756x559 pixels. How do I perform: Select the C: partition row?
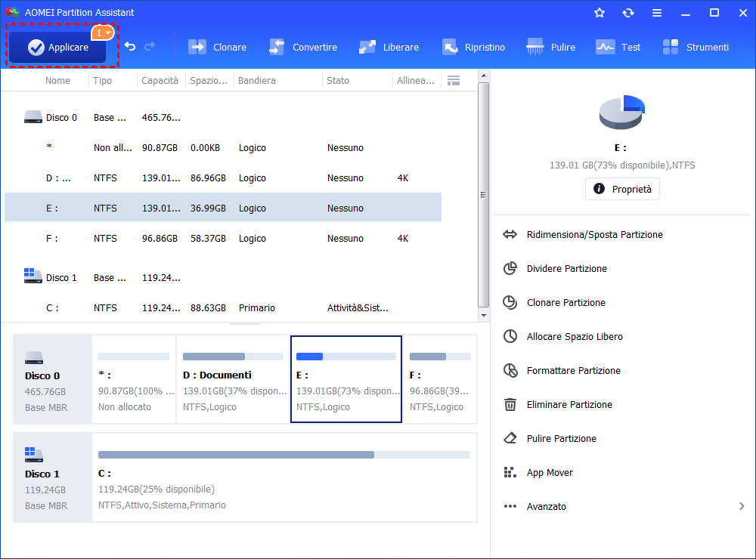(x=223, y=307)
